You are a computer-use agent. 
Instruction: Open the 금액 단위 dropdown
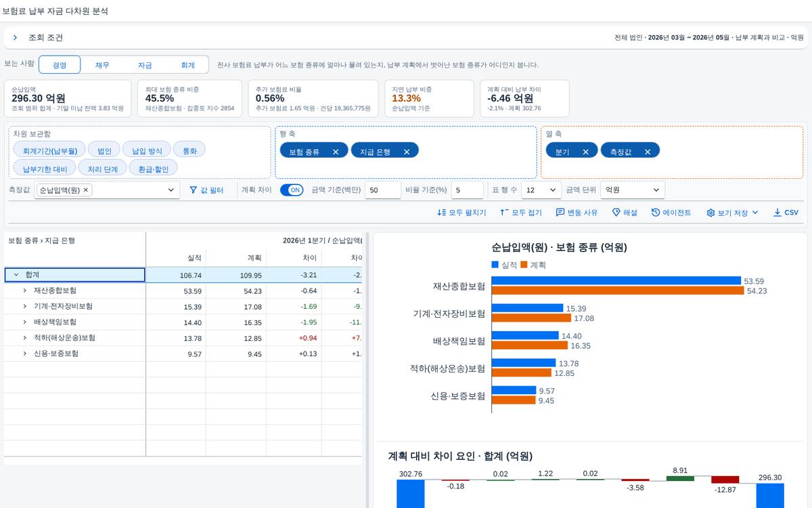[x=633, y=190]
